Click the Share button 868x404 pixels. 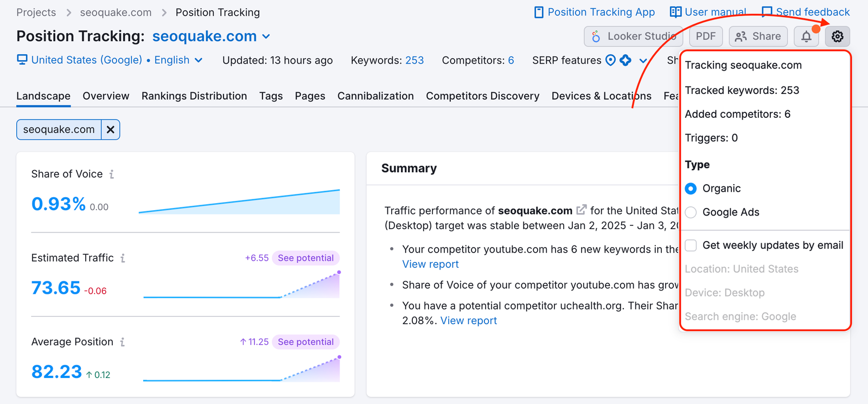[x=758, y=36]
